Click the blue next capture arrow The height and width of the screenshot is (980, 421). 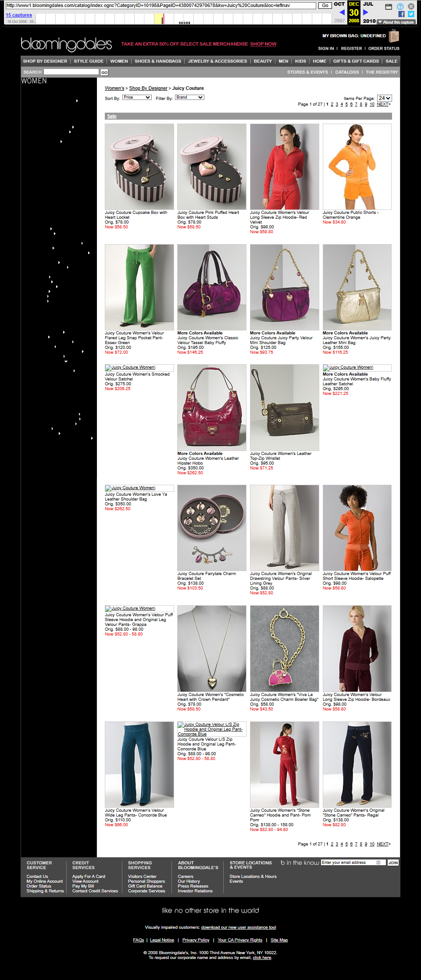tap(366, 13)
